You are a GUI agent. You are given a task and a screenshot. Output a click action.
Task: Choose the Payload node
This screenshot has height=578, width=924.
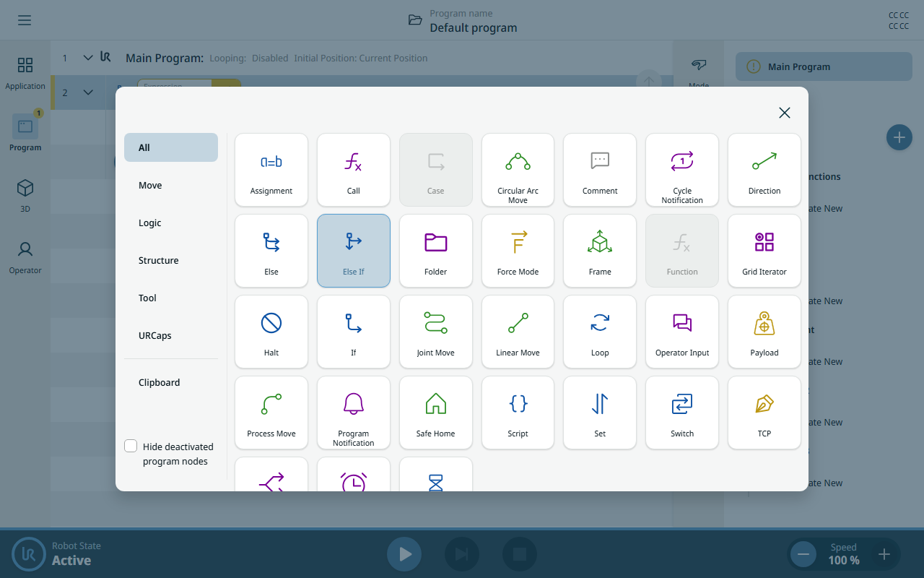coord(764,332)
